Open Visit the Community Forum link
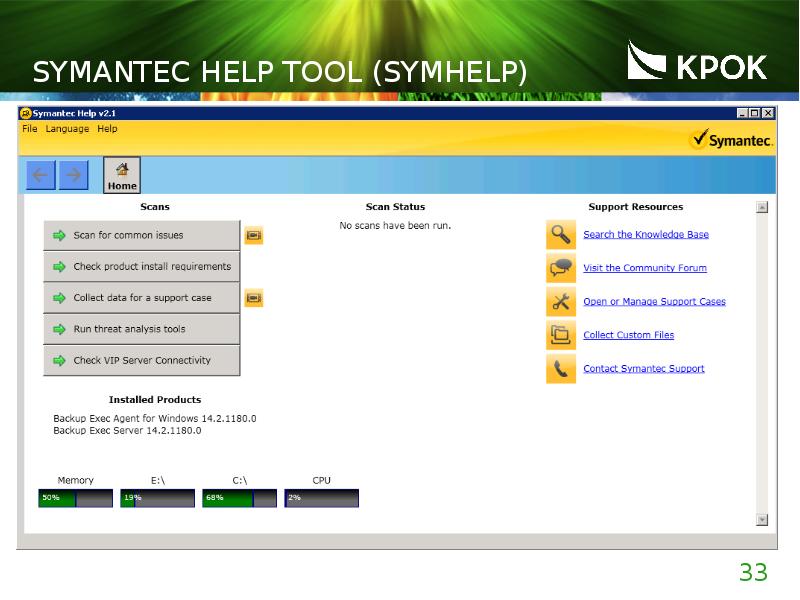800x600 pixels. click(645, 268)
